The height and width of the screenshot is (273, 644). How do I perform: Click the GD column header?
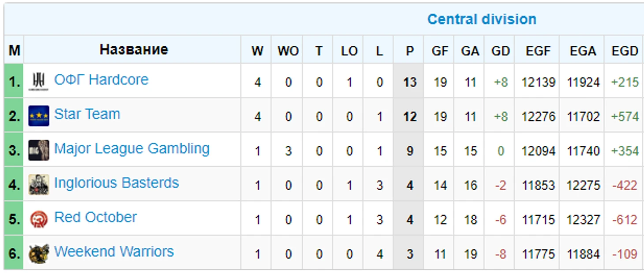pos(500,51)
